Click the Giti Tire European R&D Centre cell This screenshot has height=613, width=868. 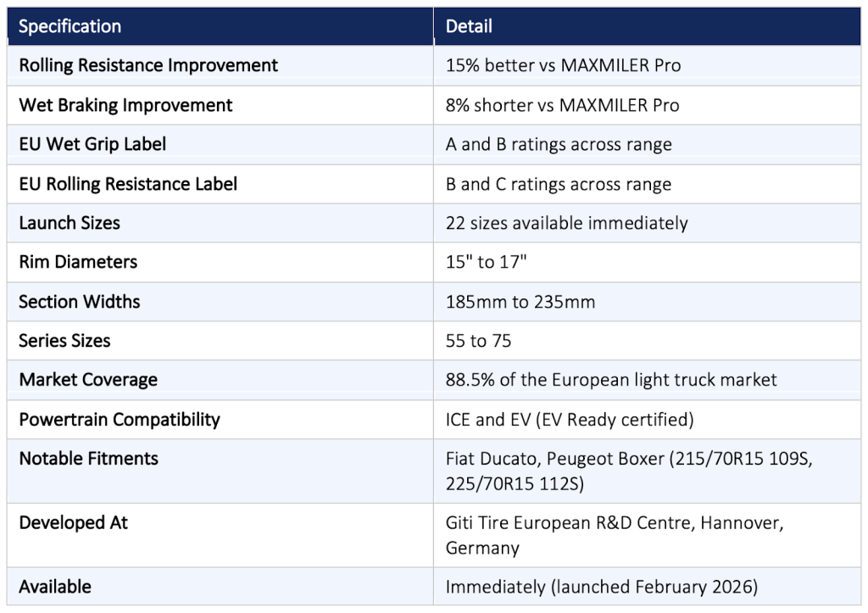pos(615,535)
